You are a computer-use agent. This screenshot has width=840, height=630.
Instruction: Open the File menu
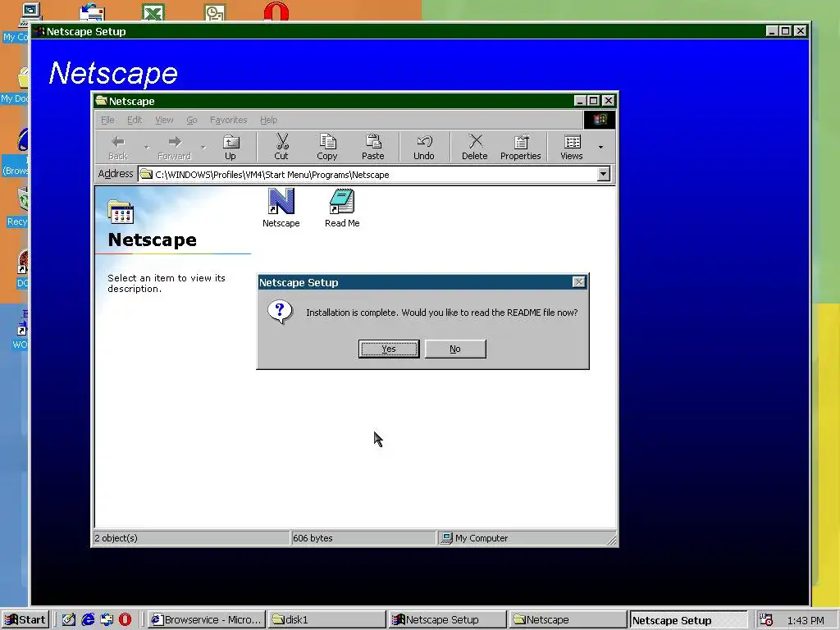tap(107, 120)
